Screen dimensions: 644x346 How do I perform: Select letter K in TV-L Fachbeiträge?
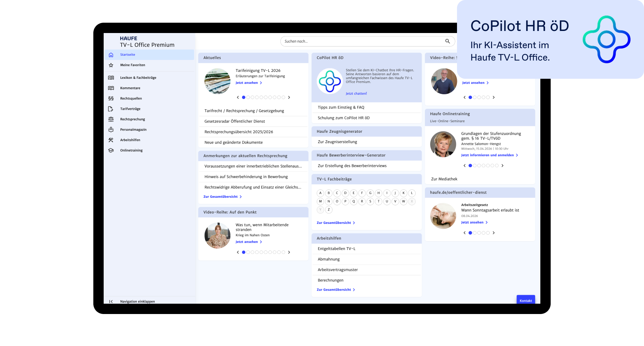pos(403,193)
